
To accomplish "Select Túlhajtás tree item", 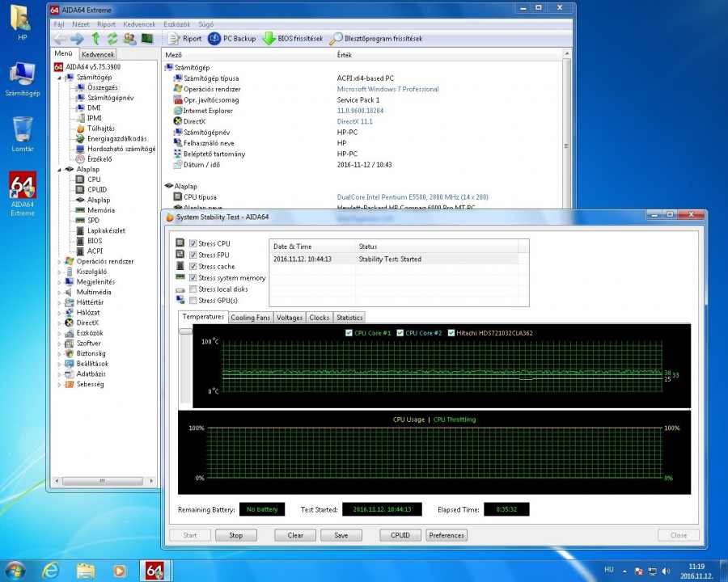I will (x=101, y=128).
